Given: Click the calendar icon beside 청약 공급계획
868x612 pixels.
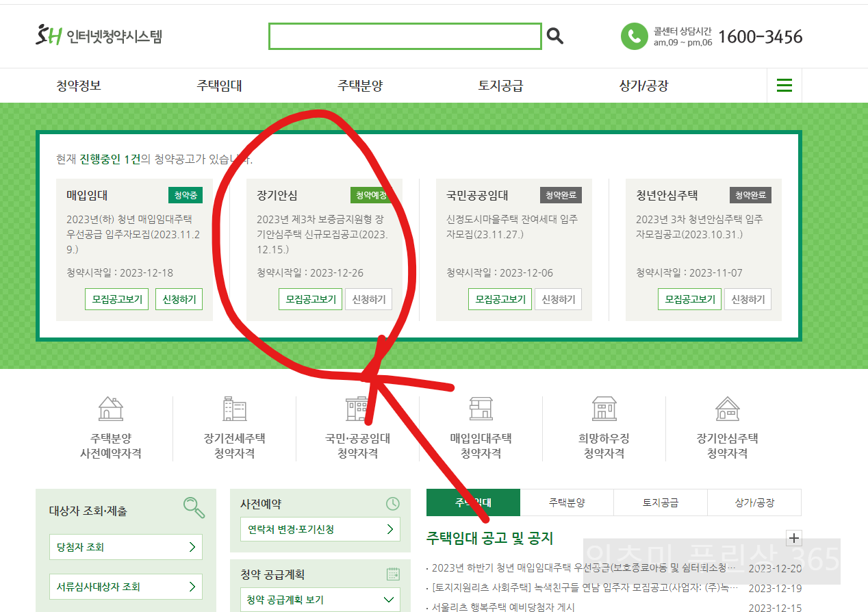Looking at the screenshot, I should pos(392,574).
